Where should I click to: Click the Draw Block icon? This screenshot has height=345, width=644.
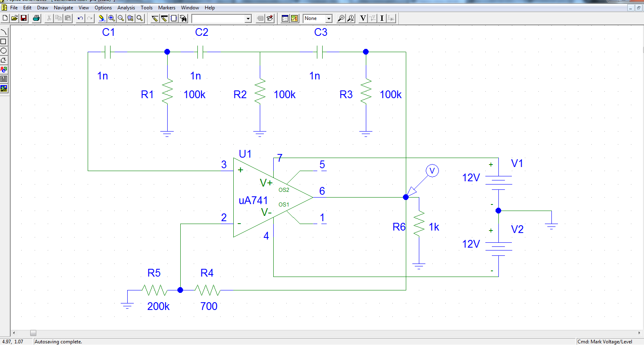[174, 18]
